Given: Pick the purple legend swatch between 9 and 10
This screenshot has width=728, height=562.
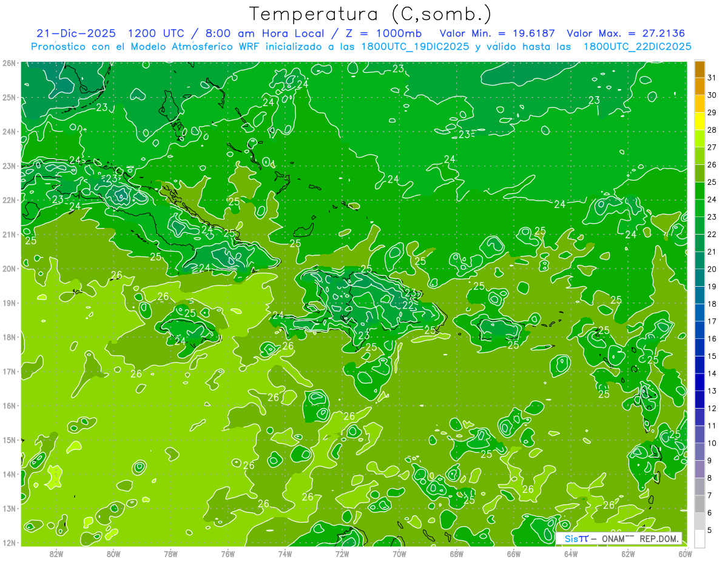Looking at the screenshot, I should pos(699,452).
